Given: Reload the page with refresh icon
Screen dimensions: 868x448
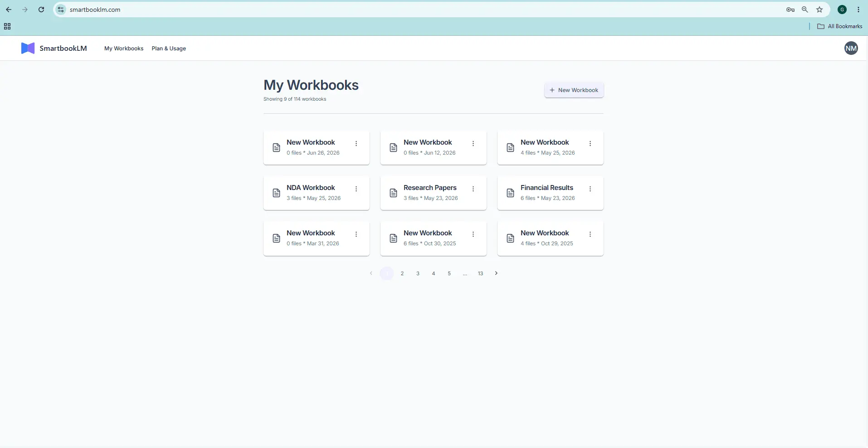Looking at the screenshot, I should tap(41, 10).
